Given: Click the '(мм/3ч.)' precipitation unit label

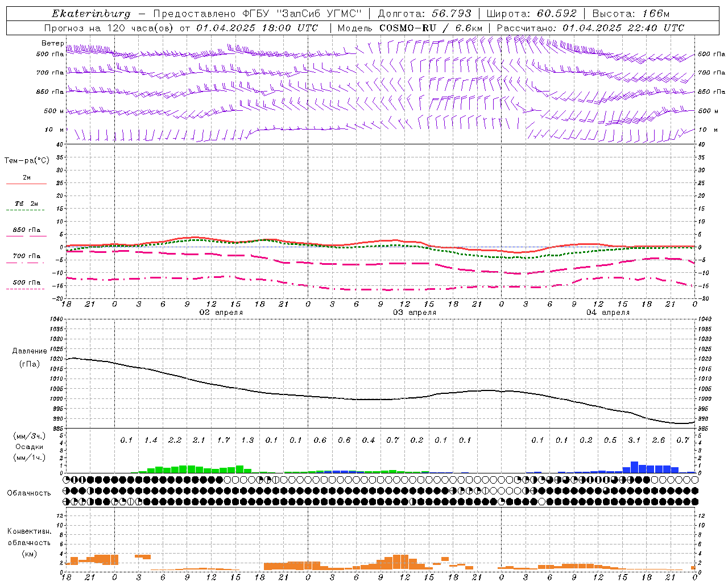Looking at the screenshot, I should point(30,436).
